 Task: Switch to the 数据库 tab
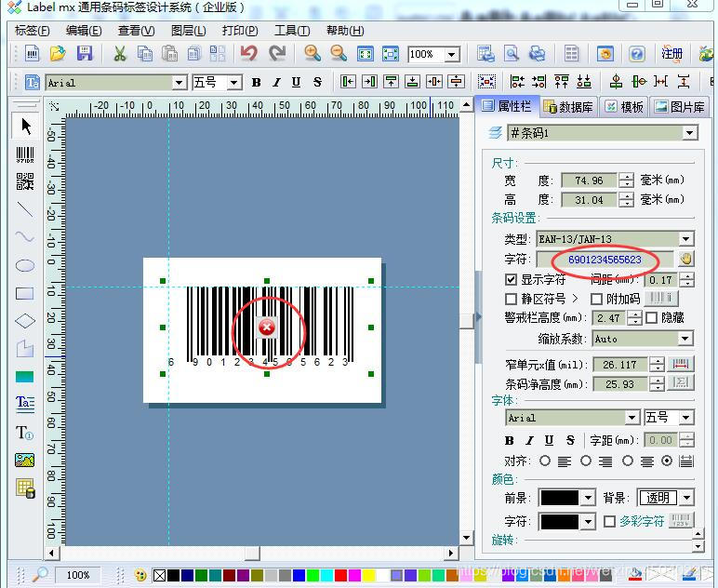569,107
